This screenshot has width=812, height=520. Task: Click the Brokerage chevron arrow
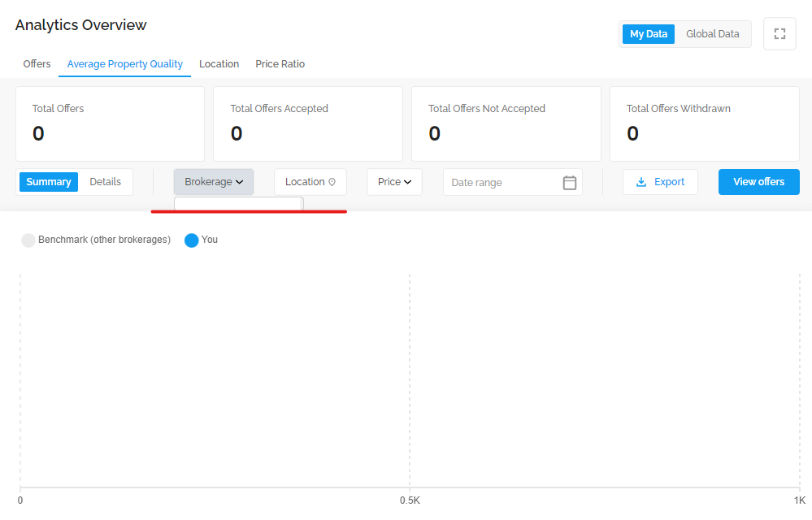pyautogui.click(x=239, y=182)
